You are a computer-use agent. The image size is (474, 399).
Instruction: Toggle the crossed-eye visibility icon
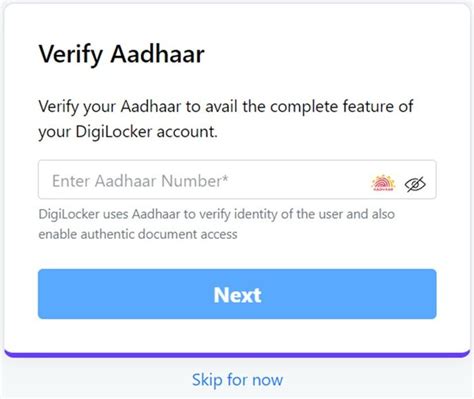click(415, 184)
